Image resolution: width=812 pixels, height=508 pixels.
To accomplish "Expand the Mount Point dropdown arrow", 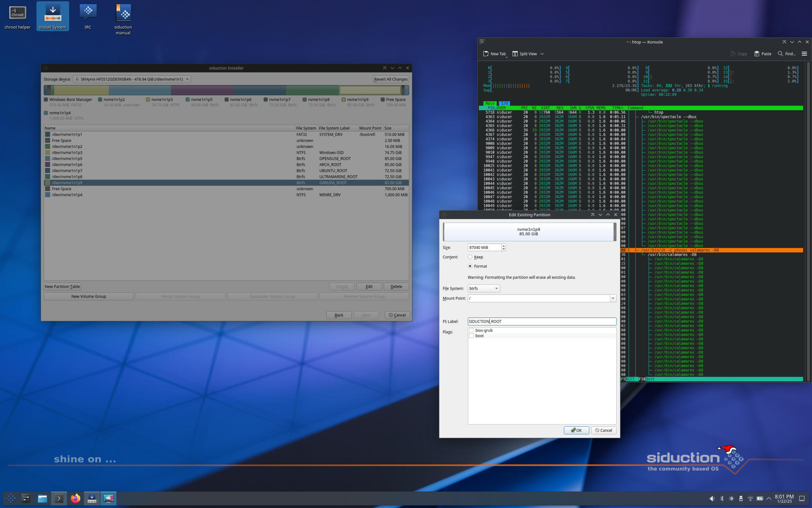I will (613, 298).
